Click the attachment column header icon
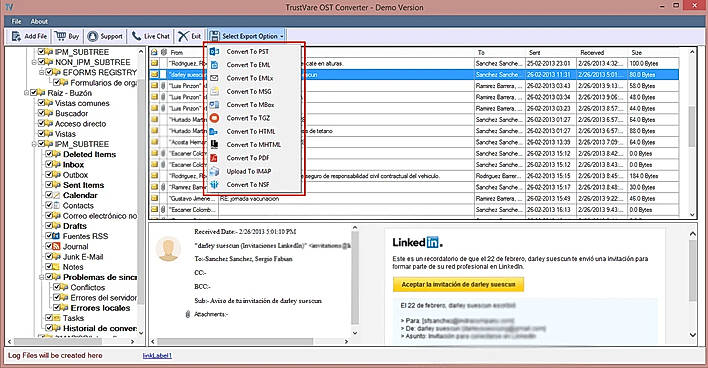This screenshot has height=368, width=708. (x=163, y=52)
